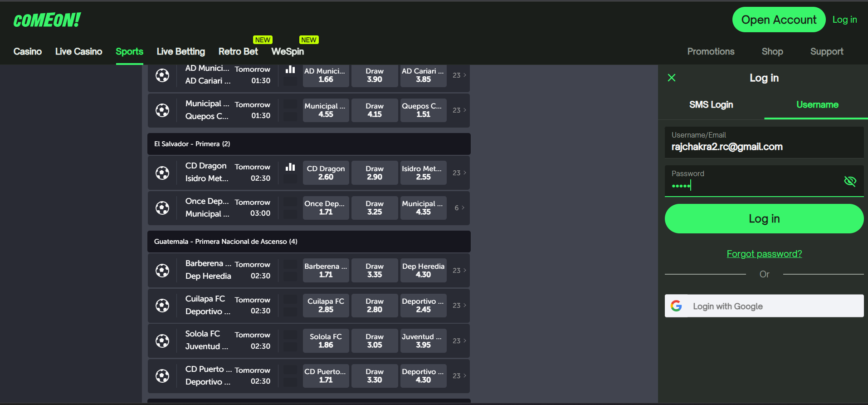Open WeSpin section
This screenshot has width=868, height=405.
point(288,51)
